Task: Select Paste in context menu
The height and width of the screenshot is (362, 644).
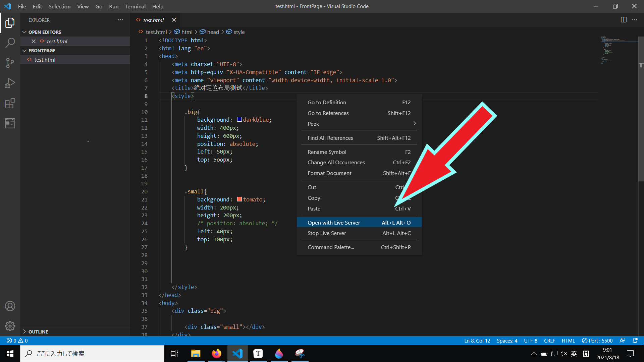Action: pos(359,209)
